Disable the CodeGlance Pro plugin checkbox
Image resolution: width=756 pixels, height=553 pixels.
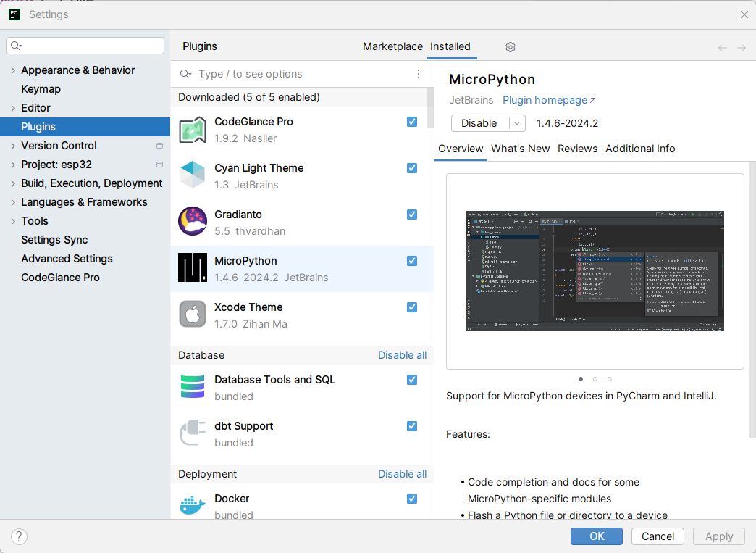(412, 122)
